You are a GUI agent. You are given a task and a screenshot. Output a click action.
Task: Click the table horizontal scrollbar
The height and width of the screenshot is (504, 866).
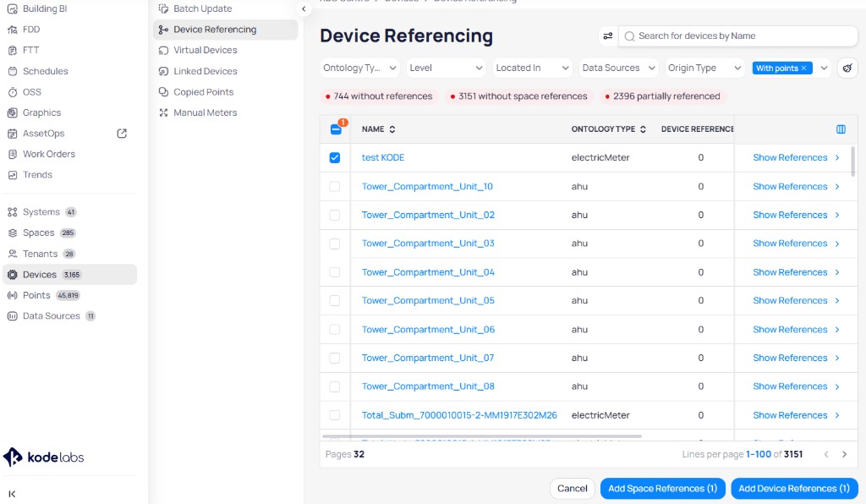(481, 436)
